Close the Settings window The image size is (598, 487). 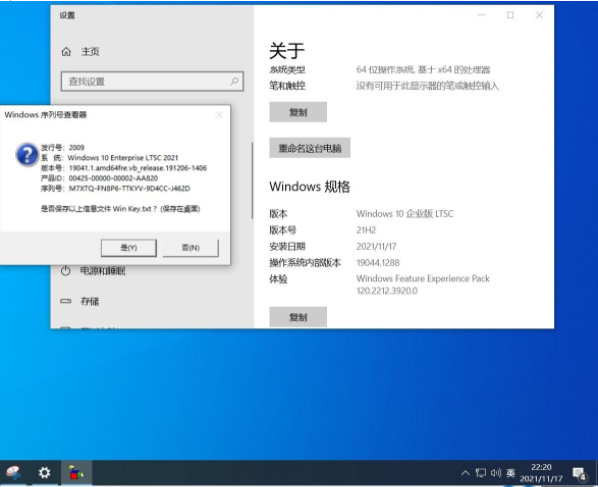[539, 15]
